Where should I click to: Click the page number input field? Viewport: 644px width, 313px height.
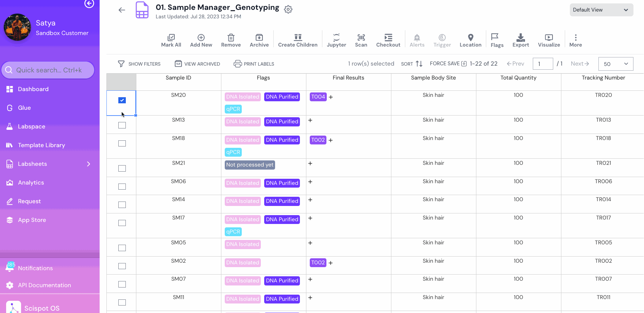coord(543,64)
